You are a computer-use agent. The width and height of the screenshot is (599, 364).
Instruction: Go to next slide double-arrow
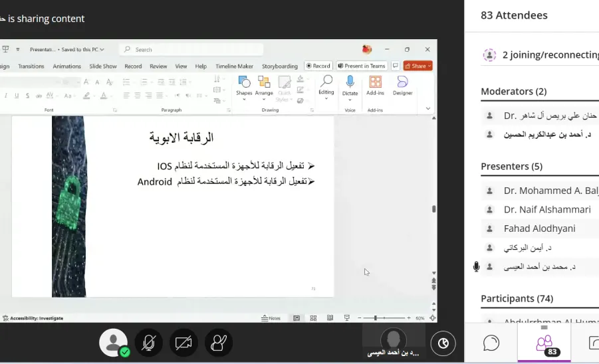(x=434, y=288)
